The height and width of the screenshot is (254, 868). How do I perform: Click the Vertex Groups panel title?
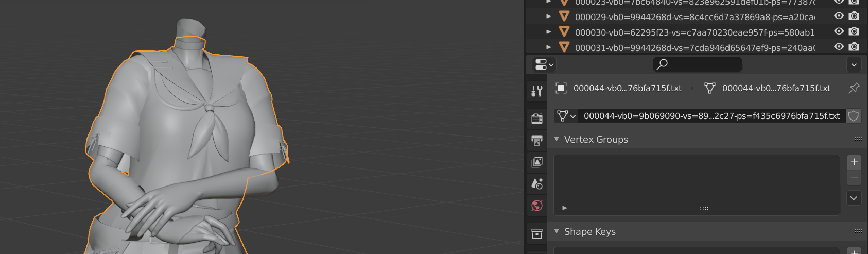click(x=596, y=140)
